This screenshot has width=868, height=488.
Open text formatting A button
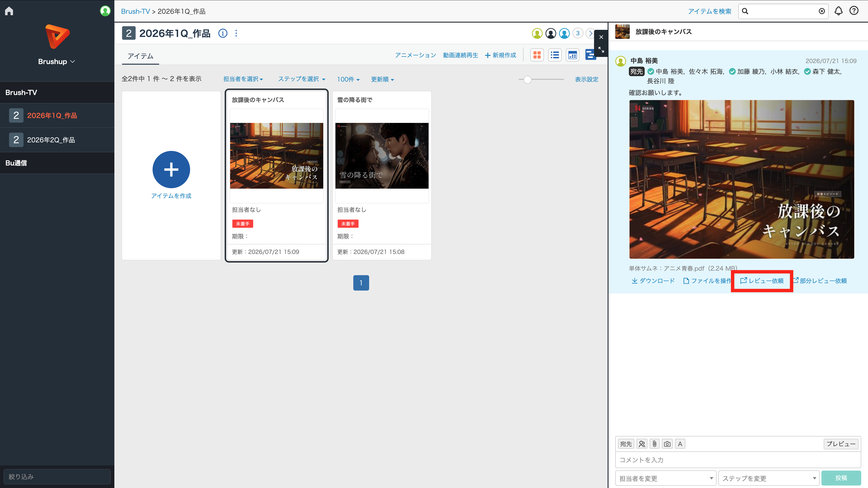tap(680, 444)
